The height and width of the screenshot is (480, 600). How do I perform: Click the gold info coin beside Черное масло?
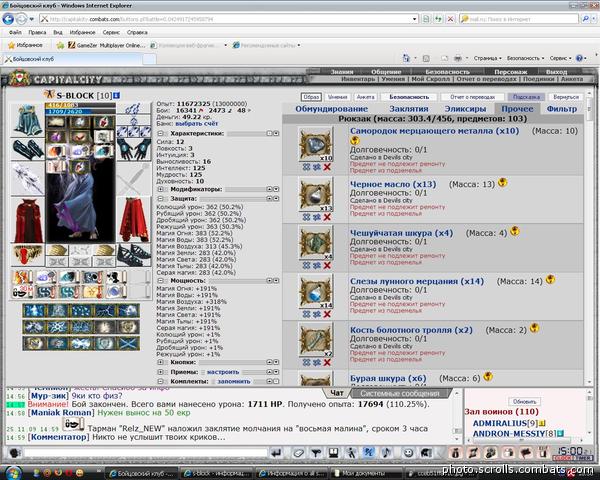point(502,183)
